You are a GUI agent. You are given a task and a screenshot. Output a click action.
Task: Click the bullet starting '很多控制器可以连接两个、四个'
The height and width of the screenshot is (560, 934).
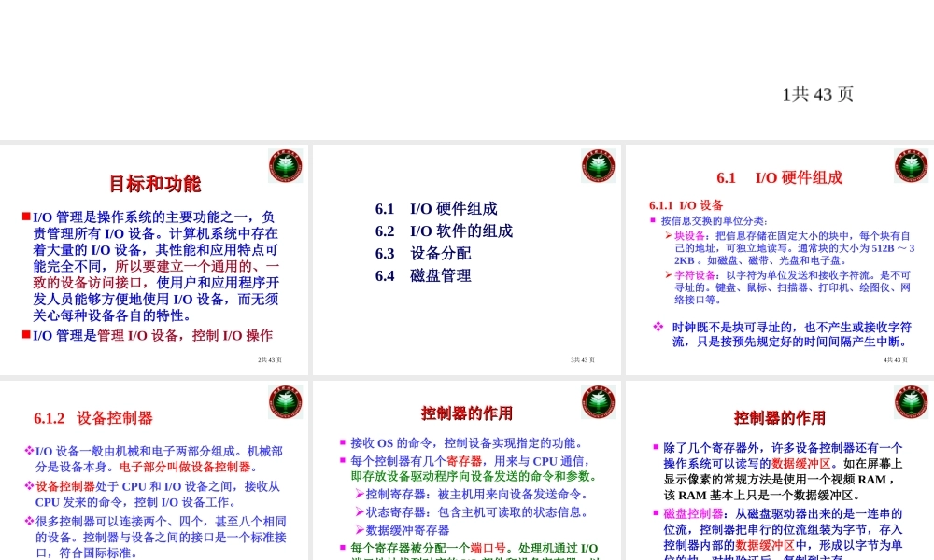pos(161,537)
